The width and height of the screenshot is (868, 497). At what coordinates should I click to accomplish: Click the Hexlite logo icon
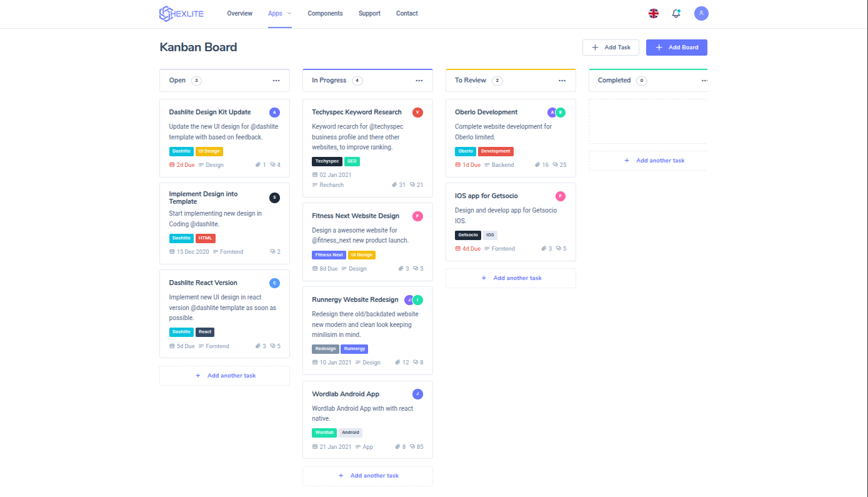pos(166,14)
